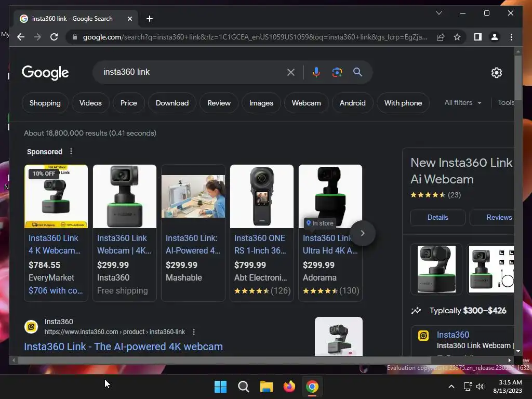Screen dimensions: 532x399
Task: Open Insta360 Link Webcam | 4K $299.99 Insta360 ad
Action: [x=125, y=244]
